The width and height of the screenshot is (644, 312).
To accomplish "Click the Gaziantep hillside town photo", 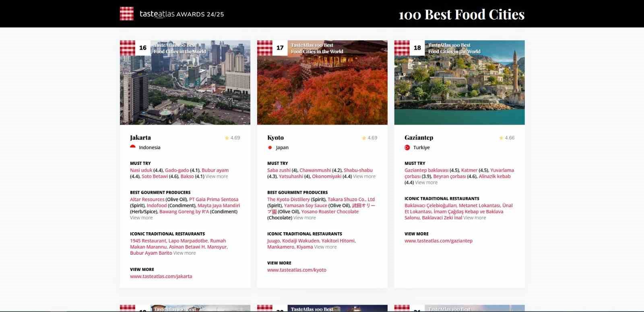I will (x=459, y=89).
